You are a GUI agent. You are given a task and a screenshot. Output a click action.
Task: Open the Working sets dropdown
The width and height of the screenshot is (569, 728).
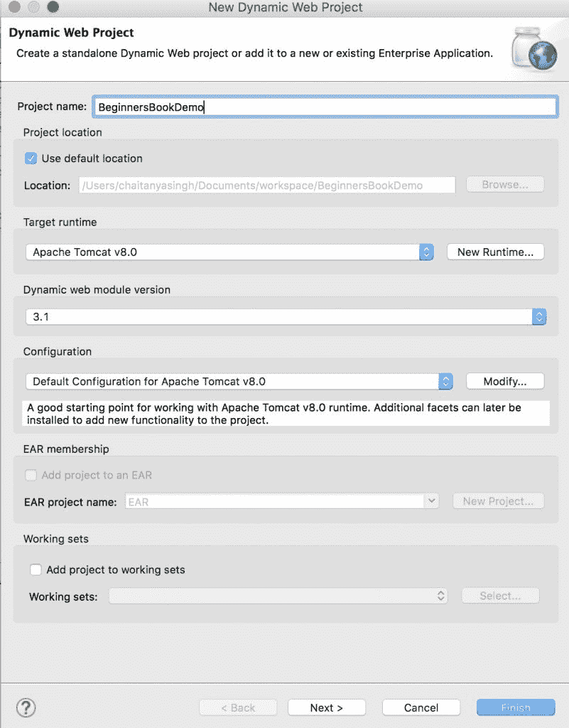coord(440,596)
